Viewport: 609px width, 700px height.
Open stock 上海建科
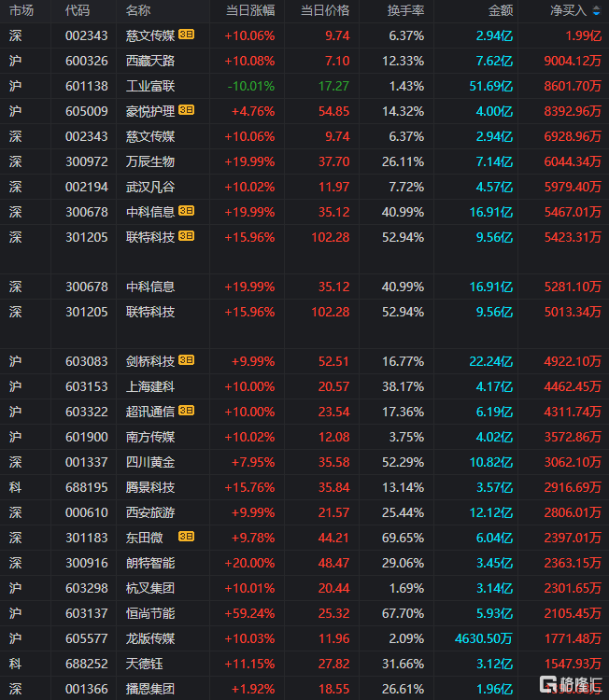click(x=150, y=386)
